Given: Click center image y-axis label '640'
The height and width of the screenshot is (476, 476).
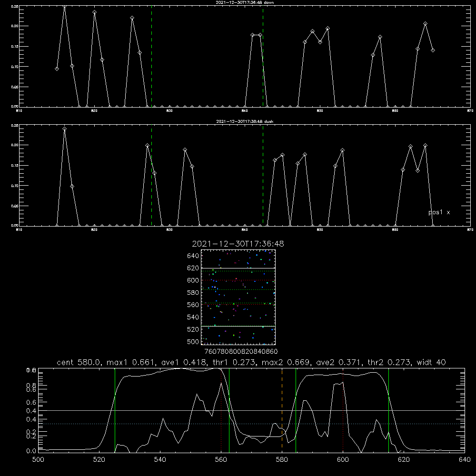Looking at the screenshot, I should (193, 256).
